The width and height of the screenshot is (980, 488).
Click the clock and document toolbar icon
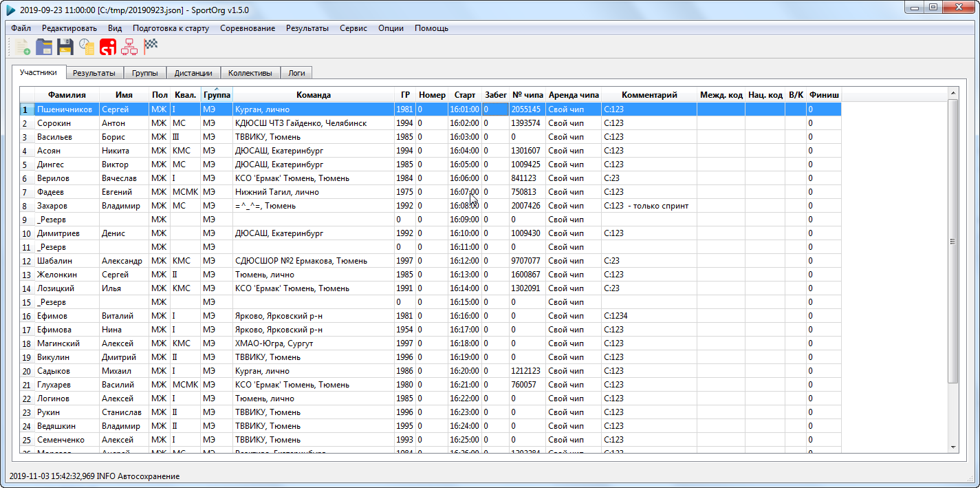87,47
